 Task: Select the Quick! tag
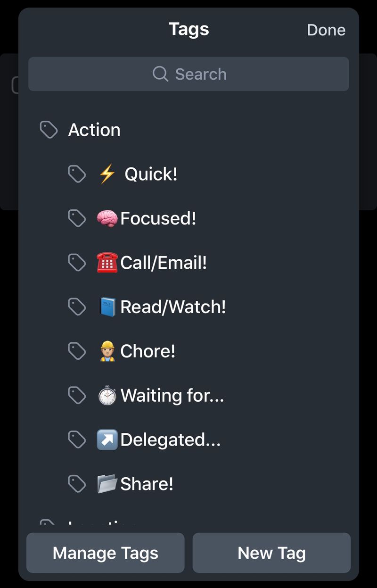(151, 174)
